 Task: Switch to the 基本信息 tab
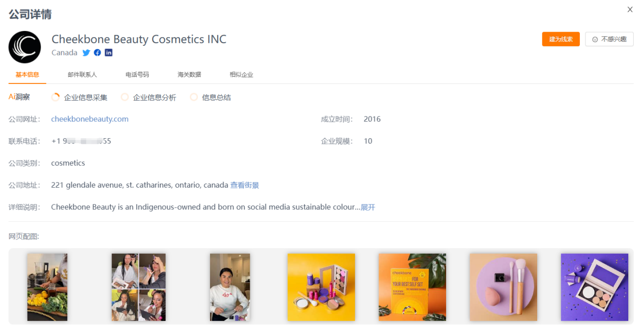click(27, 75)
